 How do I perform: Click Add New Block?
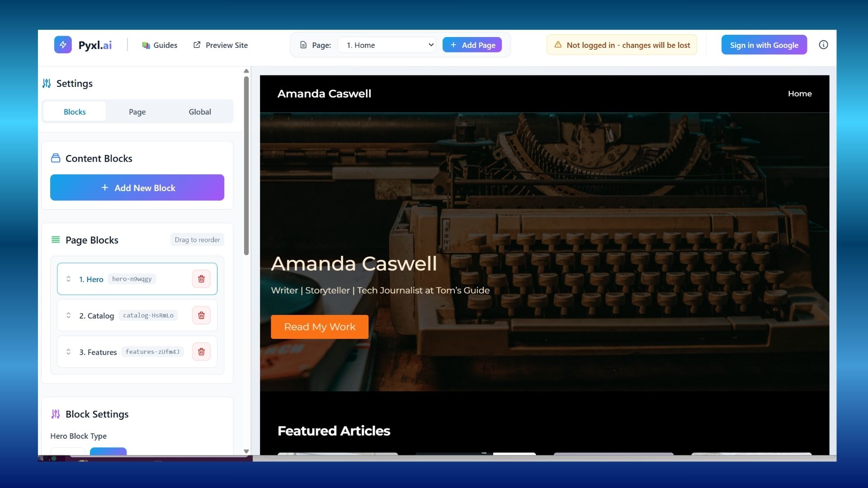tap(137, 188)
